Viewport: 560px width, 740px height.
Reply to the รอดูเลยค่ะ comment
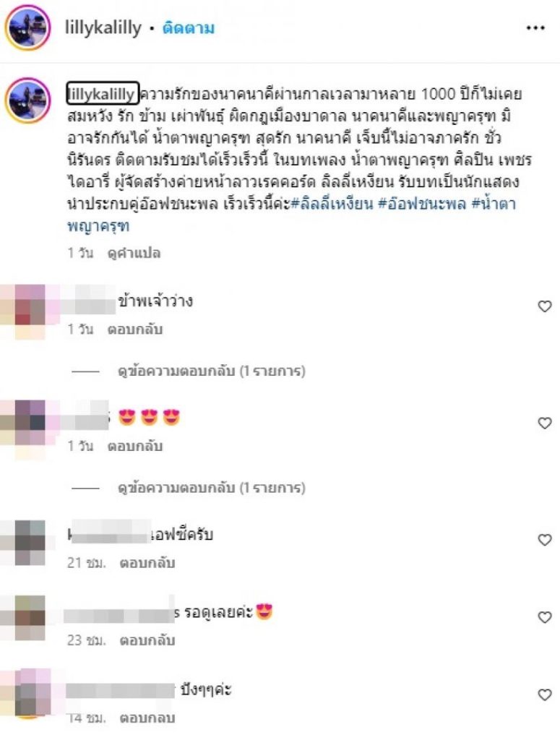(x=147, y=640)
